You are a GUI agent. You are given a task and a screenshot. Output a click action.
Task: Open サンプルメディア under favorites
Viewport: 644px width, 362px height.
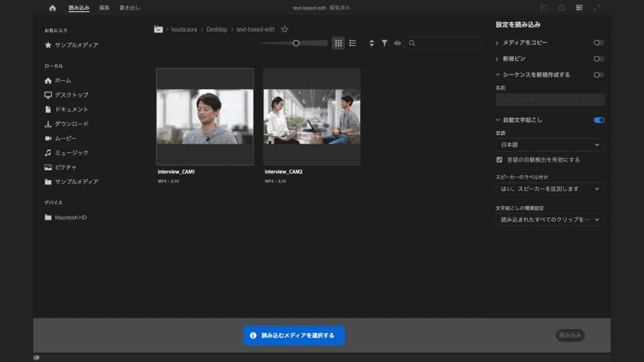[x=77, y=45]
